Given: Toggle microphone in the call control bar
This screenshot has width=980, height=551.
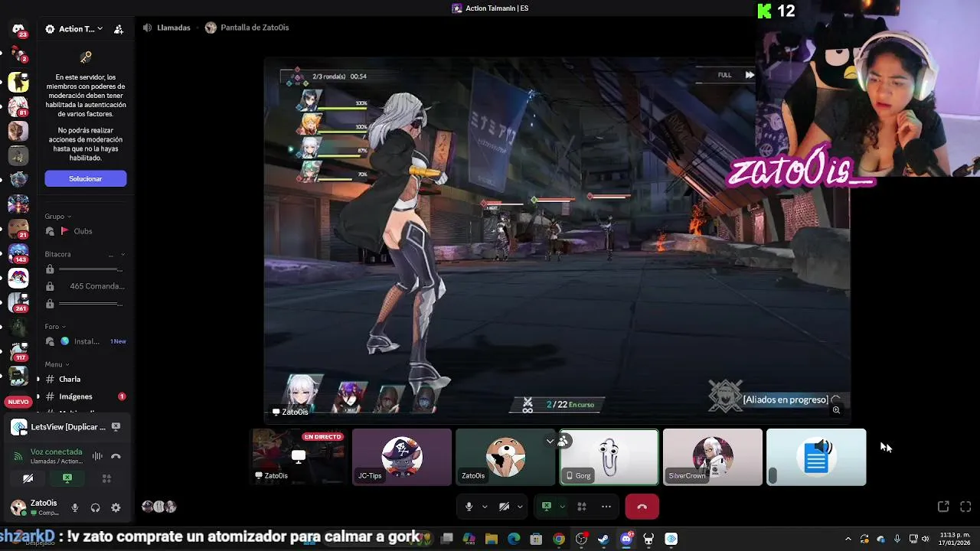Looking at the screenshot, I should click(x=469, y=507).
